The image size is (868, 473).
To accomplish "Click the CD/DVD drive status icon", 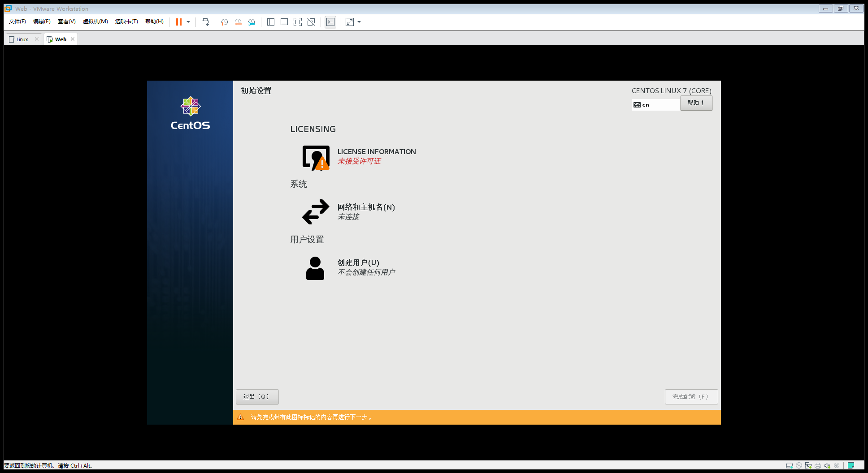I will click(x=799, y=465).
